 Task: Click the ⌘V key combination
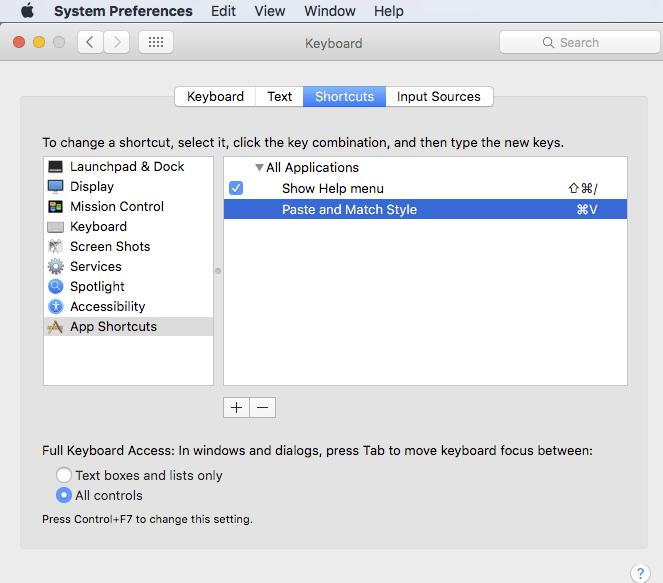pyautogui.click(x=587, y=209)
